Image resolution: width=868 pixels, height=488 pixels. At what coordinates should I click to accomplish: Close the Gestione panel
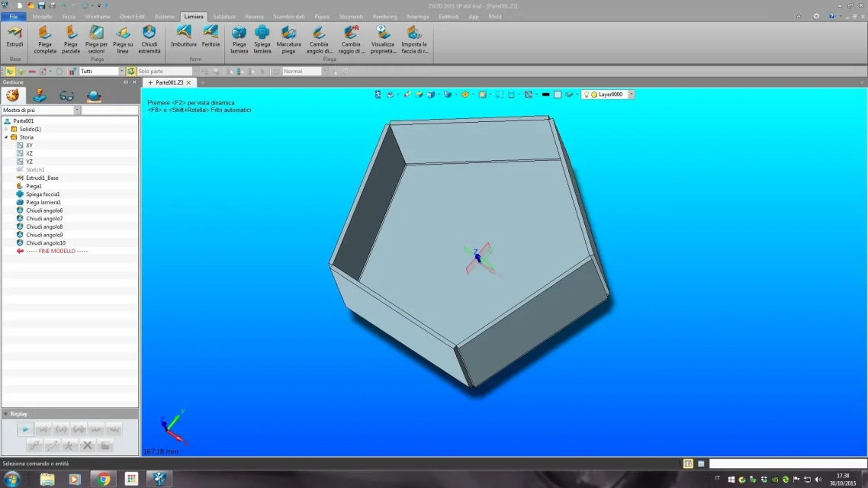134,82
